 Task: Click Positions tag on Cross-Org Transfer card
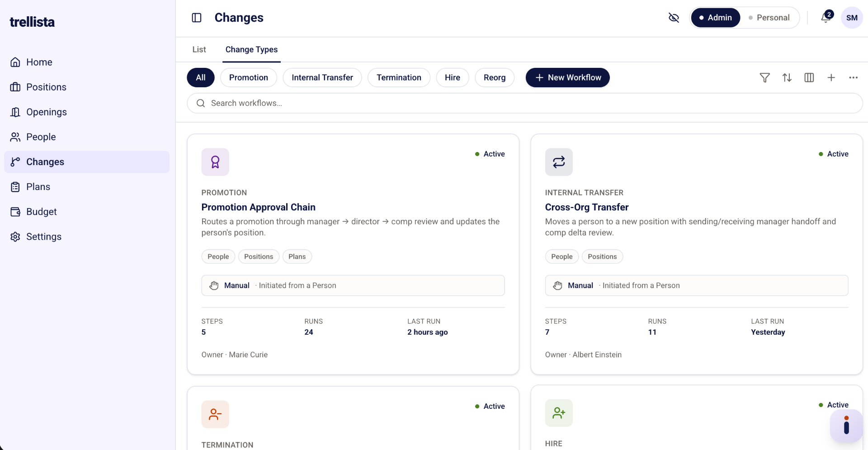click(602, 256)
